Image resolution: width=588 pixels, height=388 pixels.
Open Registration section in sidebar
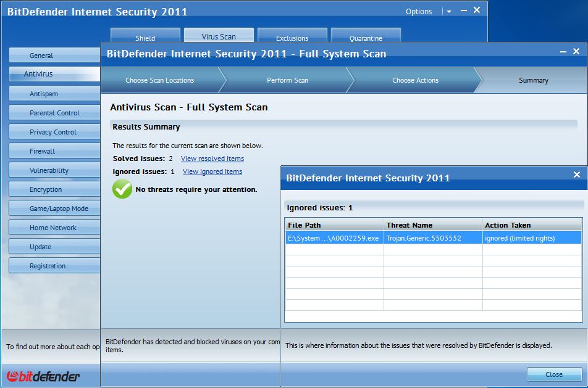[55, 265]
